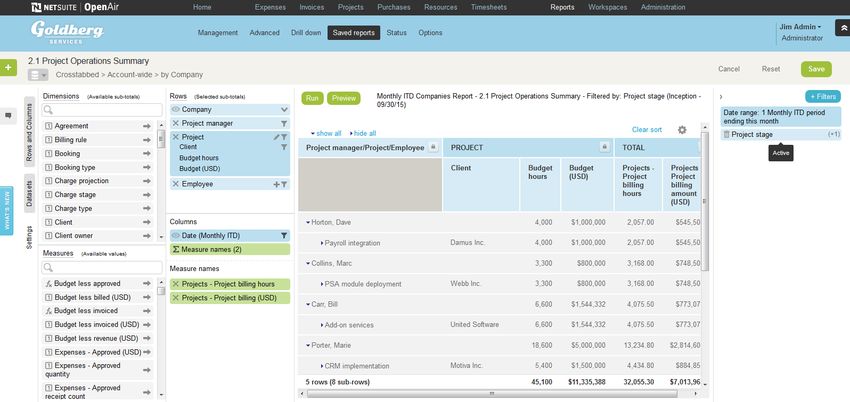
Task: Filter the Client sub-row
Action: pos(284,147)
